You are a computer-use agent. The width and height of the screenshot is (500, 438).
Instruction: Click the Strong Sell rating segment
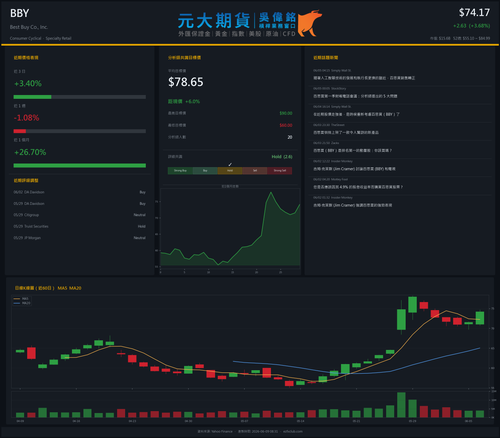point(280,171)
